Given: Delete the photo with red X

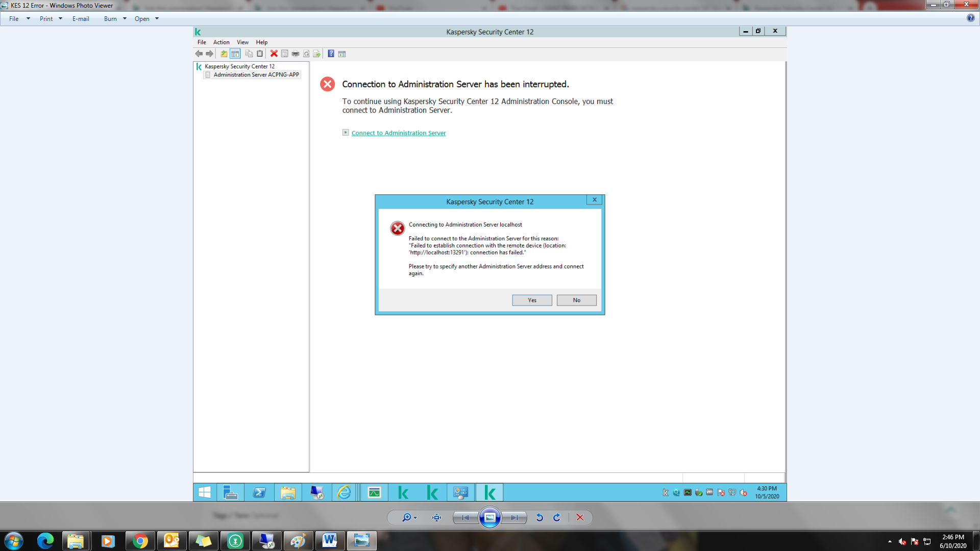Looking at the screenshot, I should [x=580, y=517].
